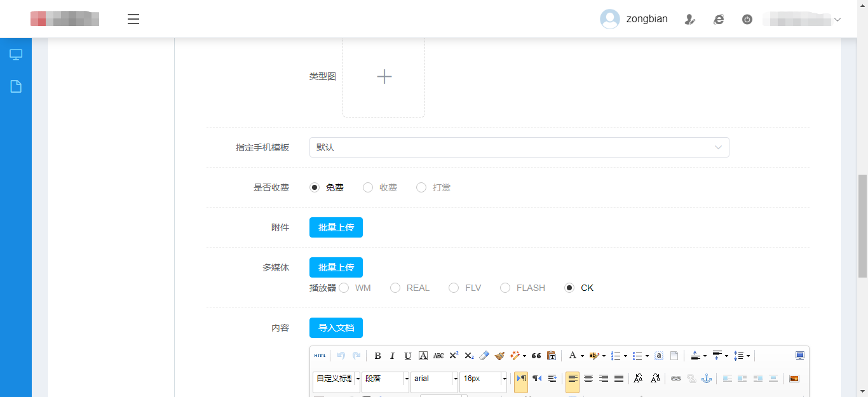Choose the FLV player radio button
The height and width of the screenshot is (397, 868).
coord(454,288)
